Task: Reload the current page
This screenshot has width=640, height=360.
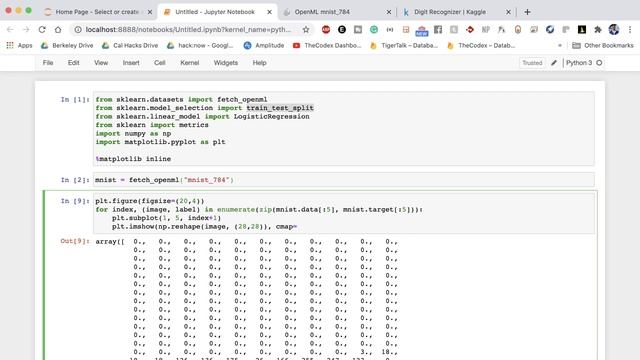Action: pyautogui.click(x=42, y=29)
